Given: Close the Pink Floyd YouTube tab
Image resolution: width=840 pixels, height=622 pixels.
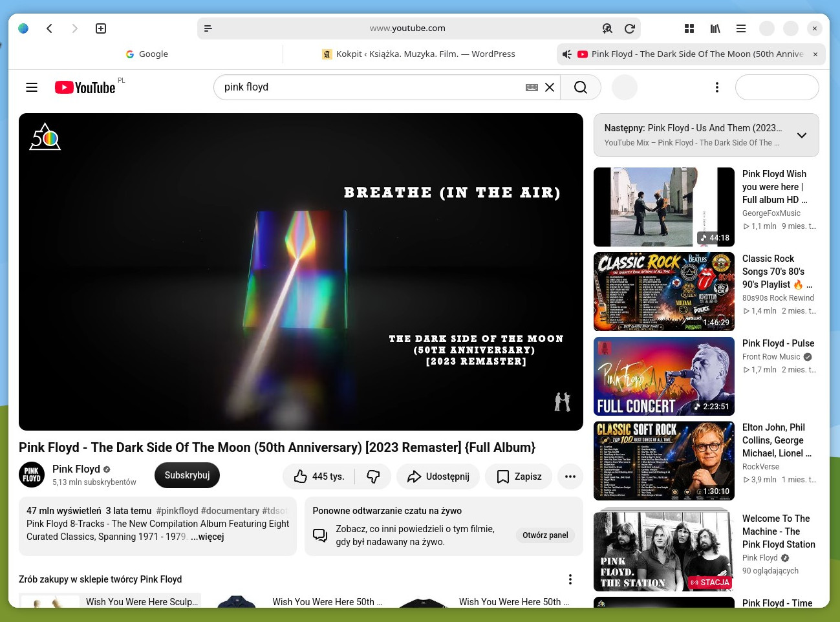Looking at the screenshot, I should coord(815,54).
